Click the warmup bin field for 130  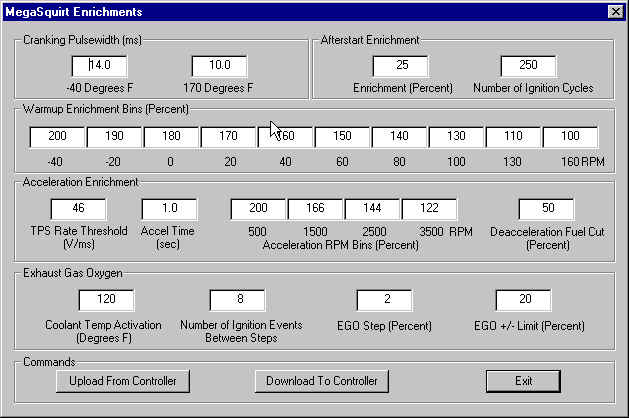[x=513, y=137]
